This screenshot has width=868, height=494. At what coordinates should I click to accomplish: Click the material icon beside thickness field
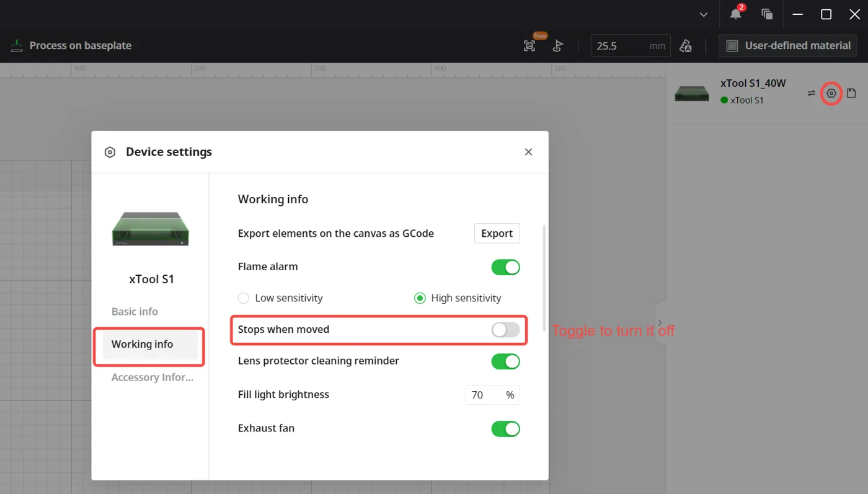click(685, 45)
